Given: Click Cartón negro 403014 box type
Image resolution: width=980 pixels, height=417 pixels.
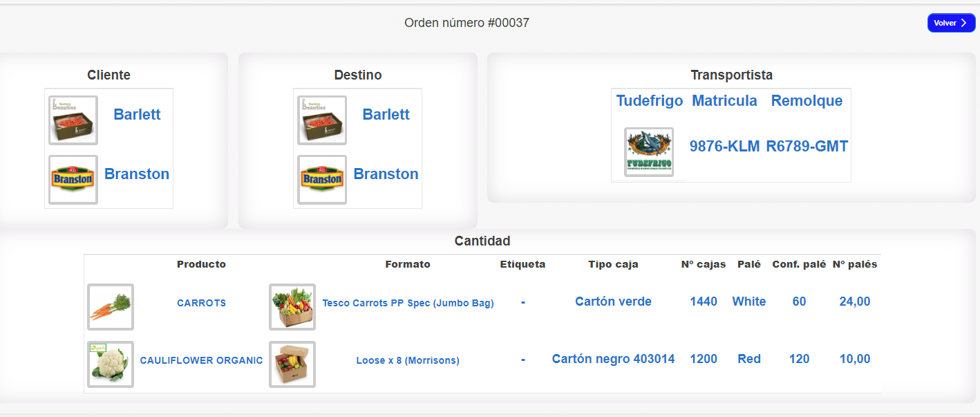Looking at the screenshot, I should point(613,359).
